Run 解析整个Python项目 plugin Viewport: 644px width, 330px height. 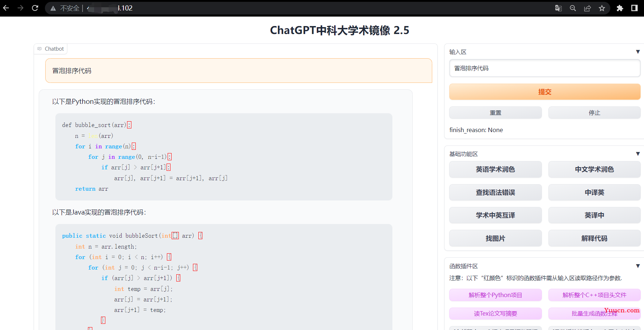[496, 295]
